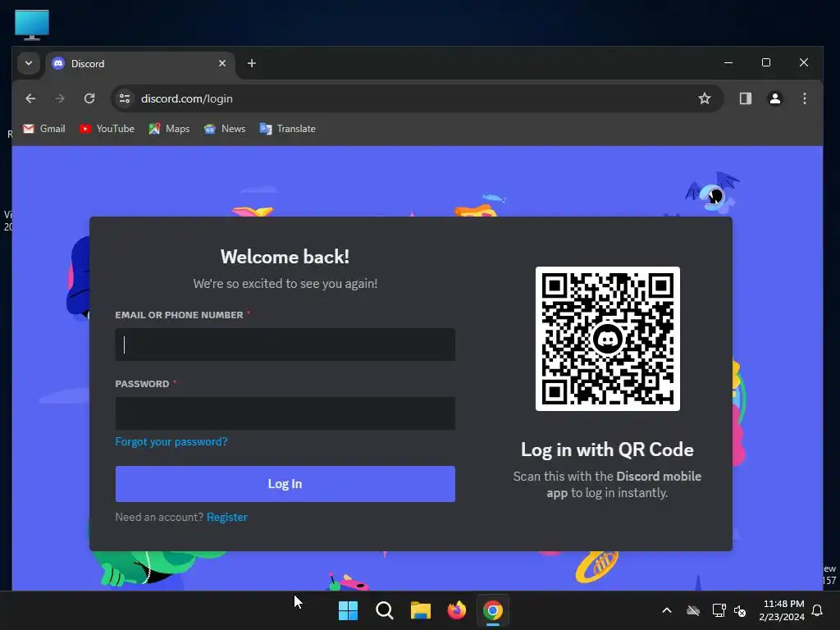Reload the Discord login page

tap(89, 98)
